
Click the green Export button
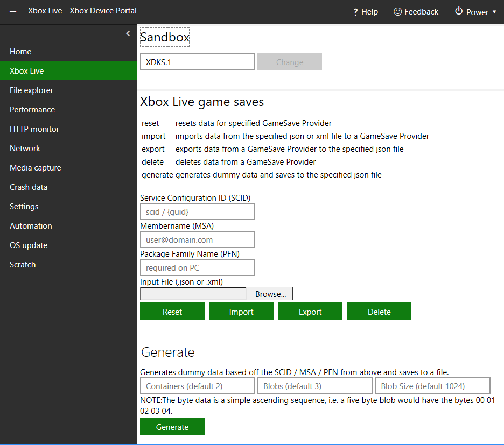coord(310,312)
